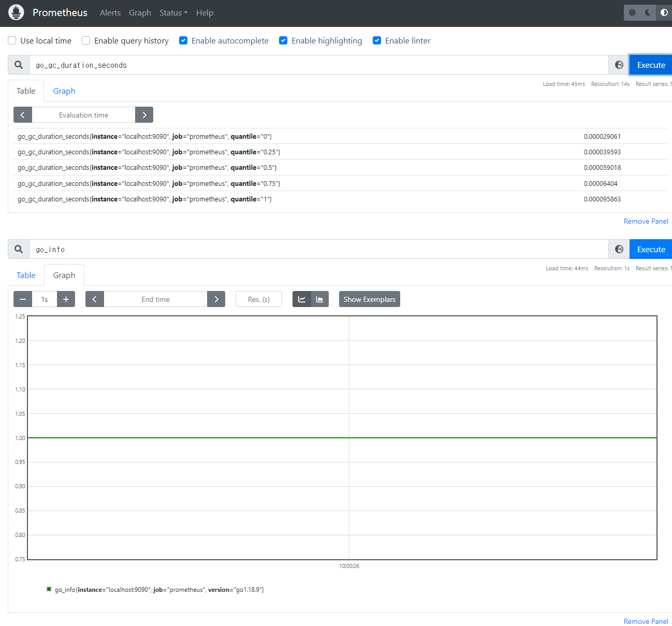Select series row with quantile="1"

click(x=340, y=199)
